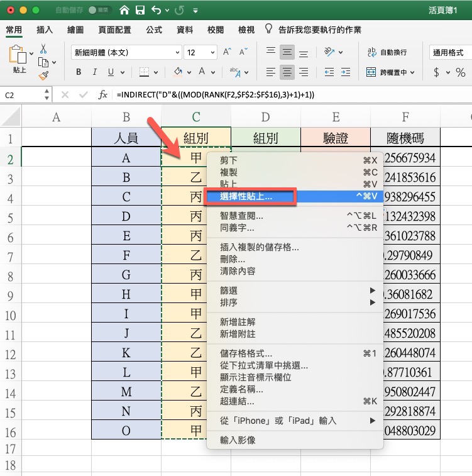Click the Home icon in title bar
Screen dimensions: 472x476
(x=124, y=11)
